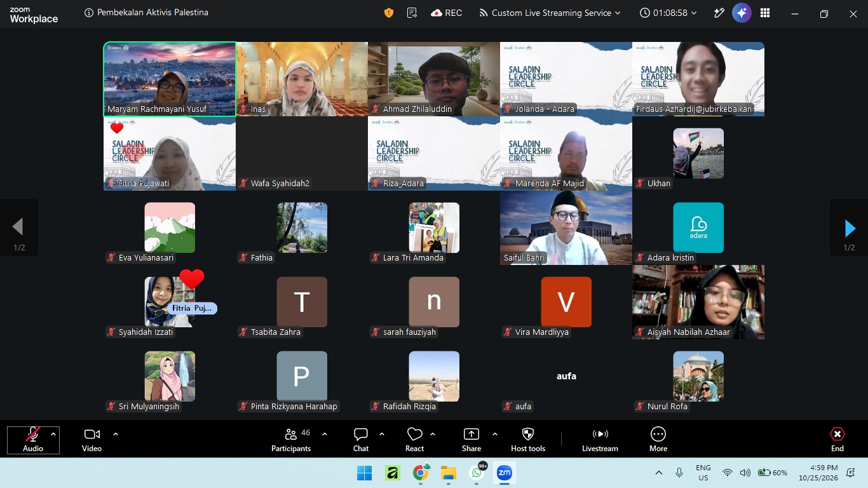The height and width of the screenshot is (488, 868).
Task: Toggle the Video camera on or off
Action: (x=92, y=440)
